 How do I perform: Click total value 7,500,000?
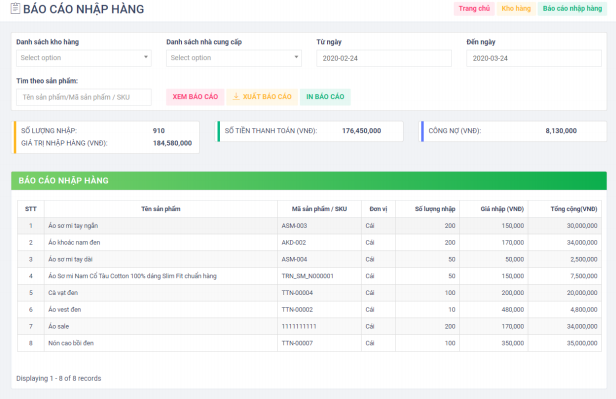tap(584, 276)
